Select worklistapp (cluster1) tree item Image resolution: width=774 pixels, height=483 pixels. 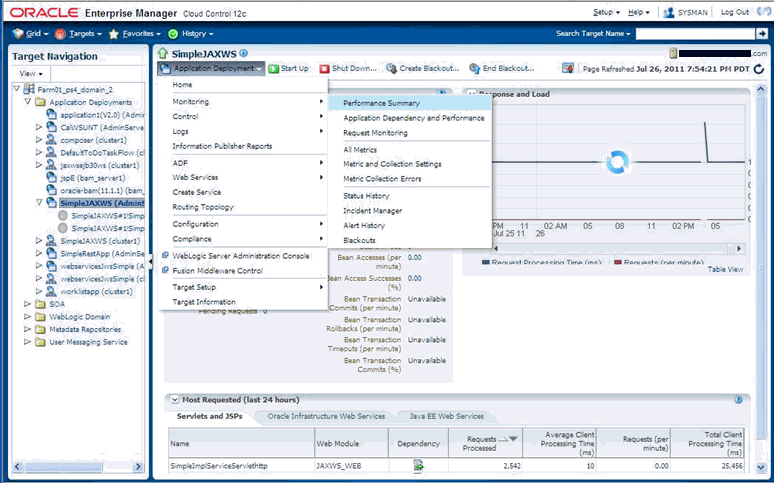pos(96,291)
